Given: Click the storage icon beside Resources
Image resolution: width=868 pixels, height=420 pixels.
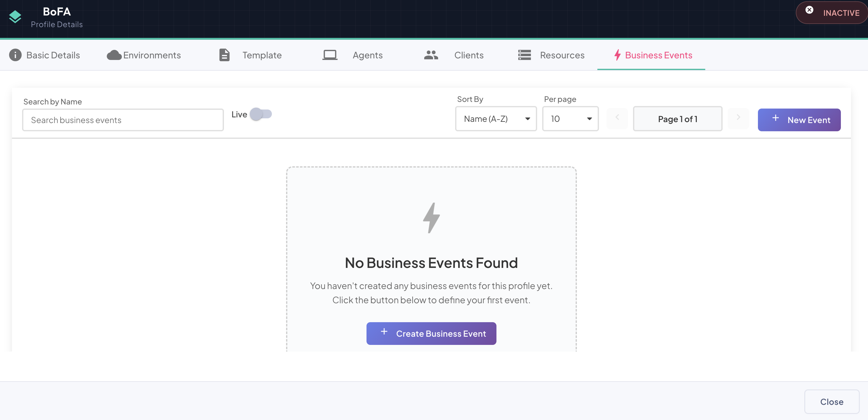Looking at the screenshot, I should coord(524,55).
